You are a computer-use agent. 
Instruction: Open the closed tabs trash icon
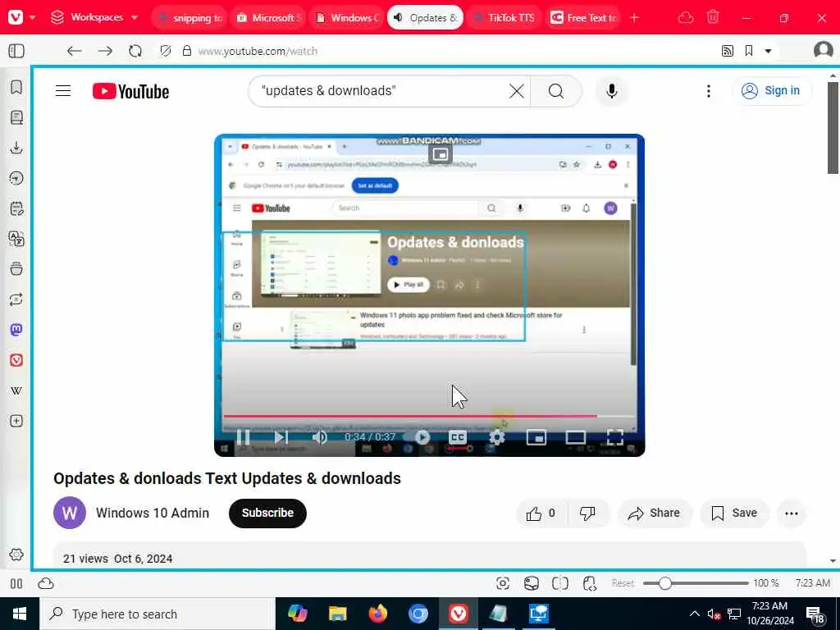point(713,17)
